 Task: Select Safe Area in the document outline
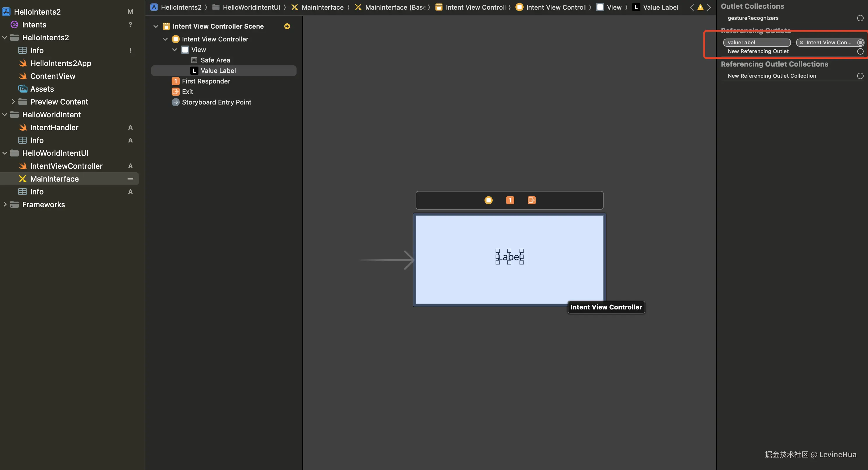215,60
